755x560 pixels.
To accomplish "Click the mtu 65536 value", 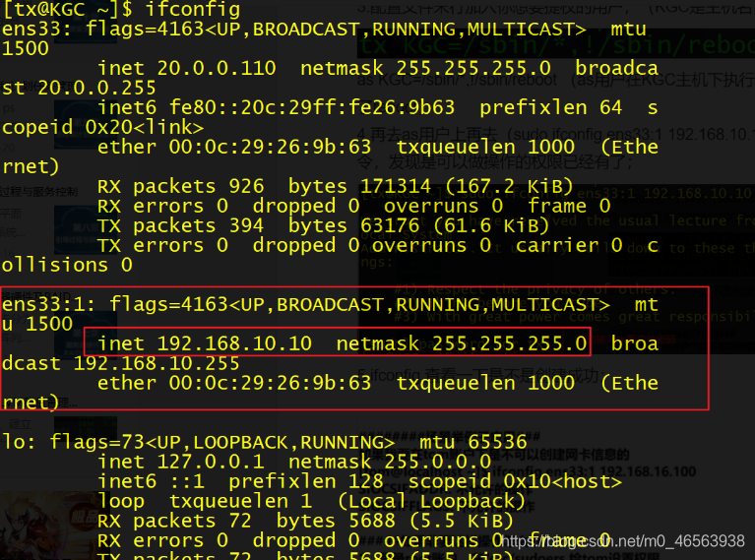I will (472, 442).
